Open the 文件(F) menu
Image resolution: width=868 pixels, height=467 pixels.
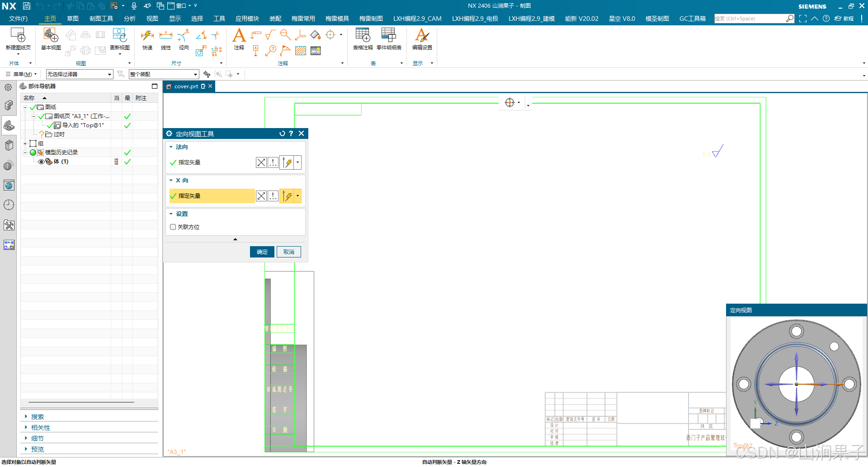(x=18, y=19)
